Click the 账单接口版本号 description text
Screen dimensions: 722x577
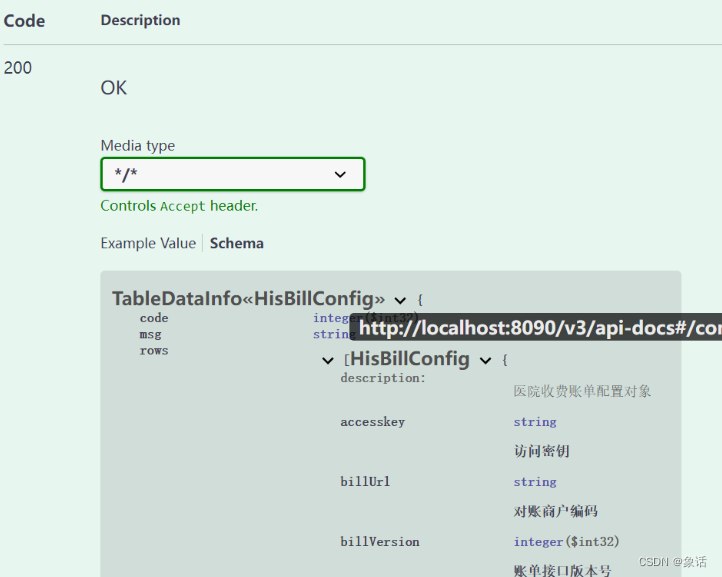point(563,571)
